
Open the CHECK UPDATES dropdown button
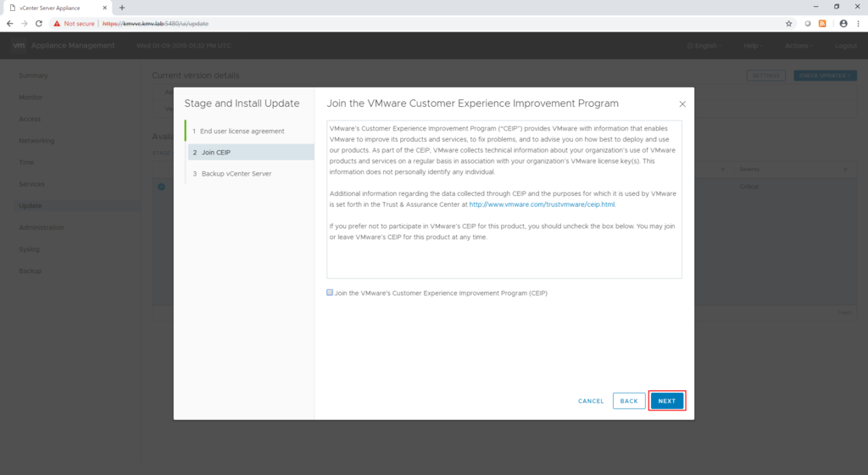(825, 75)
